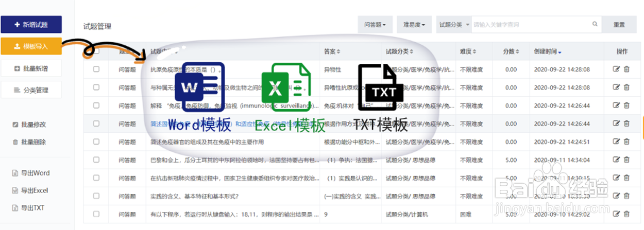
Task: Select 导出Excel in the sidebar
Action: tap(30, 190)
